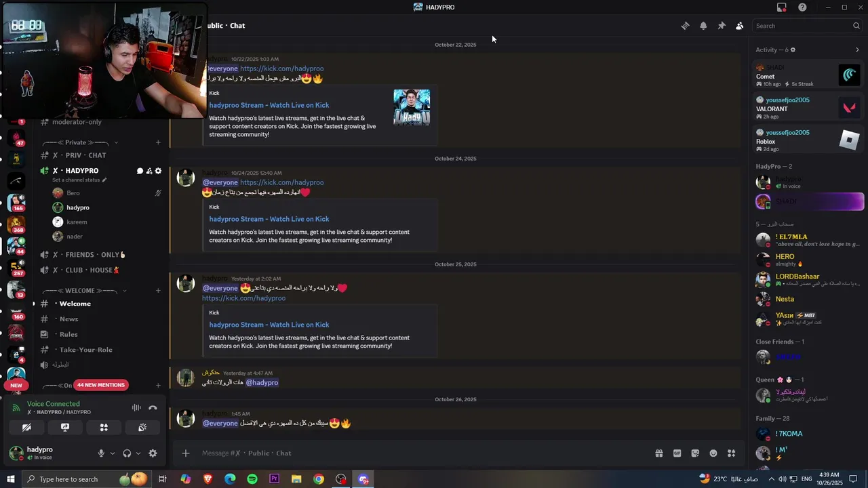Open HADYPRO voice channel text chat icon

coord(140,171)
